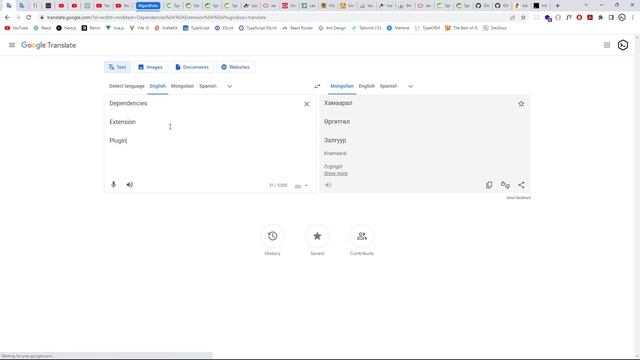Open Saved translations
This screenshot has width=640, height=360.
pyautogui.click(x=317, y=236)
